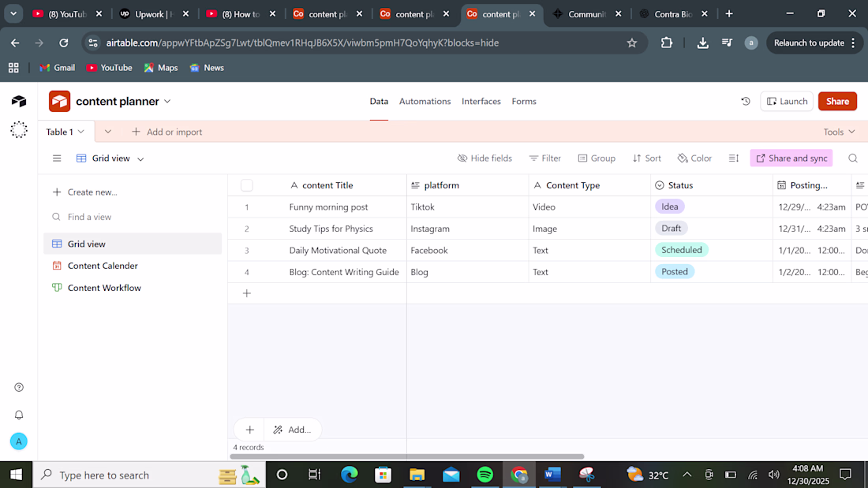Click the Add... button with wand

coord(292,430)
